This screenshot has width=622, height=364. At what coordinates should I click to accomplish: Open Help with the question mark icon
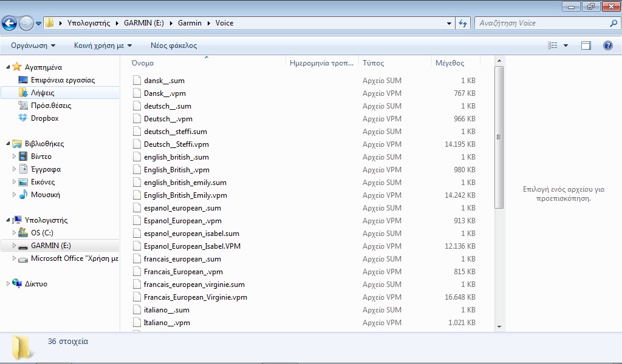coord(607,45)
